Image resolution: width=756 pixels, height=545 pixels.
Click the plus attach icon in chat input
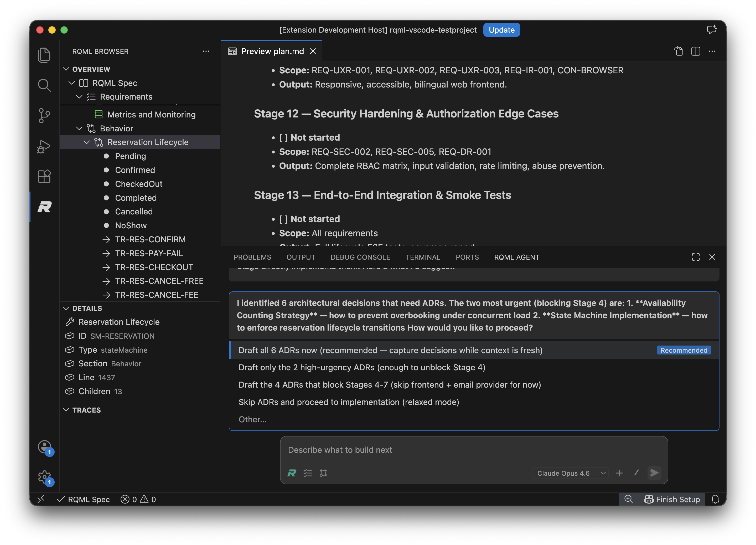click(619, 473)
